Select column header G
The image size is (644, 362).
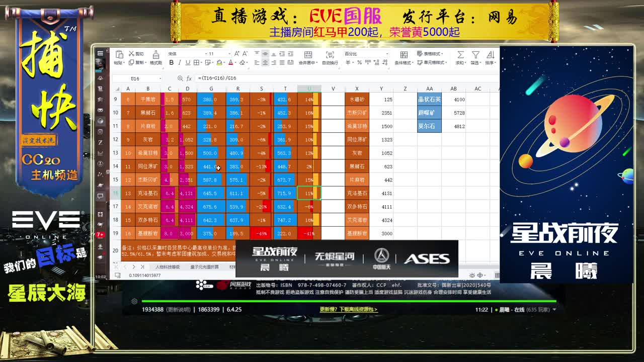[211, 89]
